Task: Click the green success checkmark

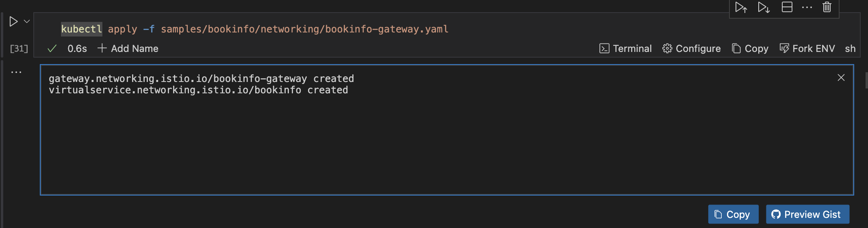Action: [52, 49]
